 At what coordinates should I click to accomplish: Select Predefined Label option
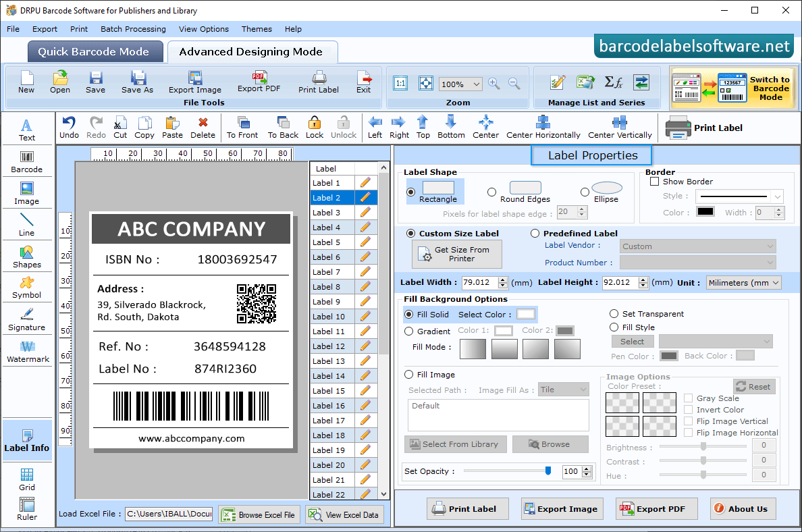point(535,234)
